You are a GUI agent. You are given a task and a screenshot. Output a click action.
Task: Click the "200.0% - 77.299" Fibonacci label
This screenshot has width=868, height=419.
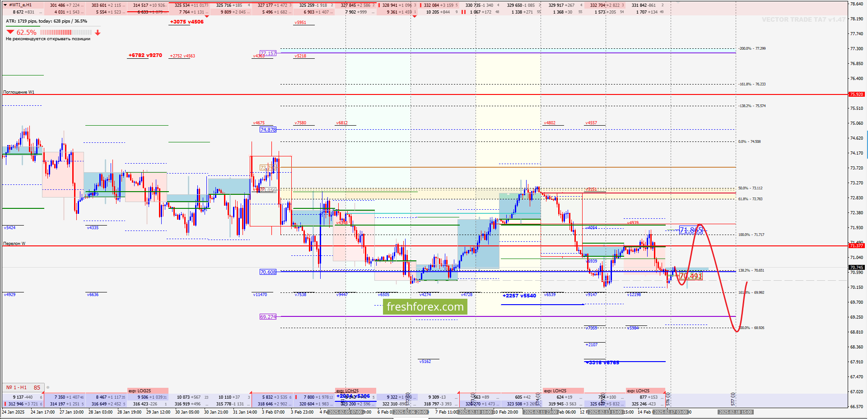[752, 48]
